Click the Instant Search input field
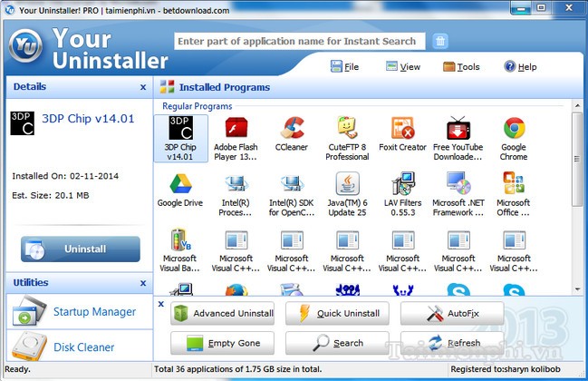Image resolution: width=588 pixels, height=381 pixels. (x=300, y=41)
